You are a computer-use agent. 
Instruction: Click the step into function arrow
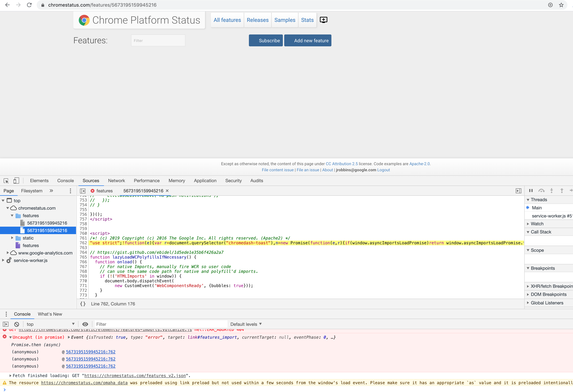(x=552, y=191)
